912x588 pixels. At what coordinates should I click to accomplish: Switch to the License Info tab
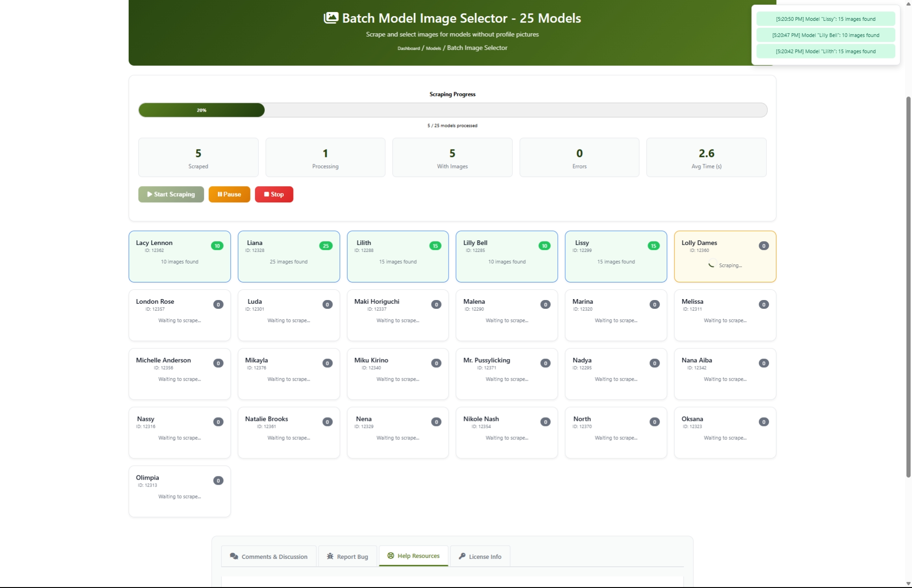[480, 556]
